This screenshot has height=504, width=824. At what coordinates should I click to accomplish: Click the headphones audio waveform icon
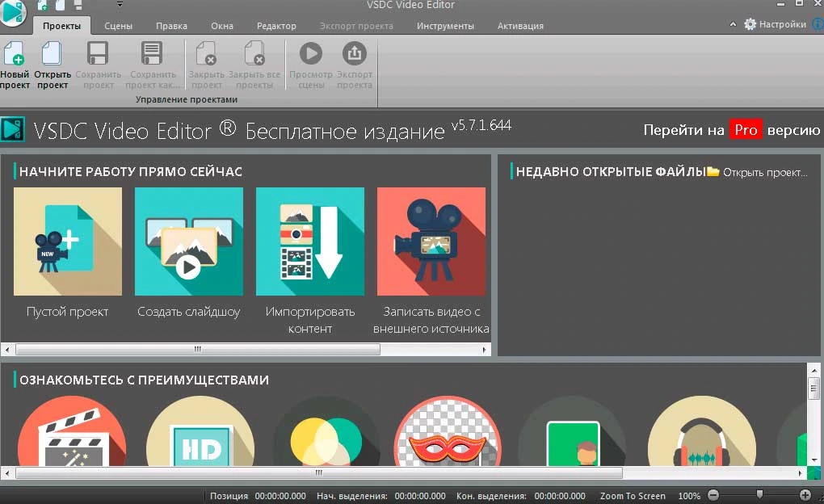pyautogui.click(x=701, y=431)
